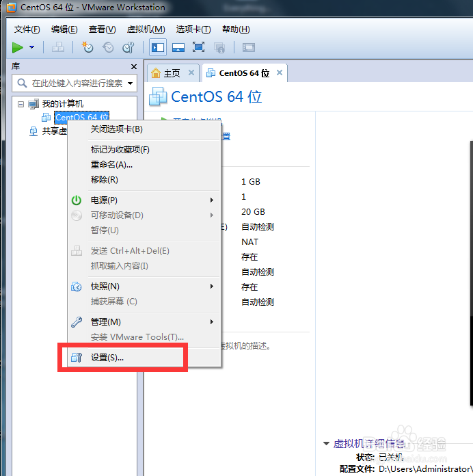Screen dimensions: 473x476
Task: Open the library search dropdown arrow
Action: [x=130, y=83]
